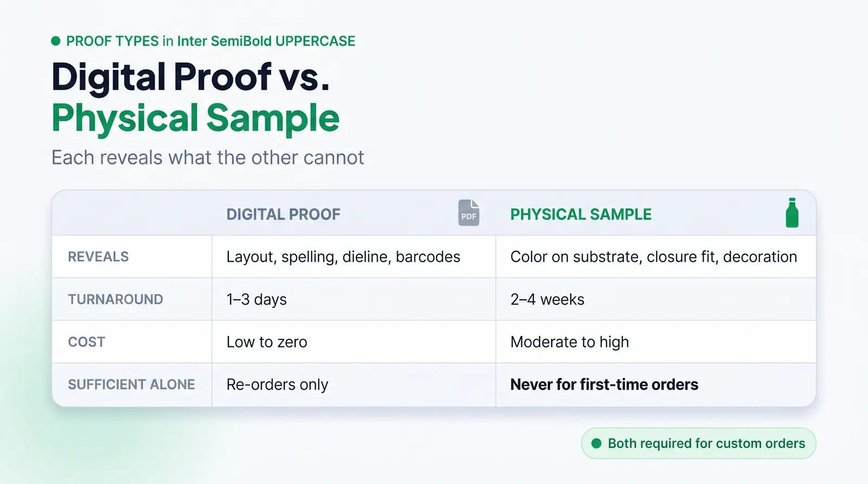
Task: Click the green dot beside PROOF TYPES
Action: 55,41
